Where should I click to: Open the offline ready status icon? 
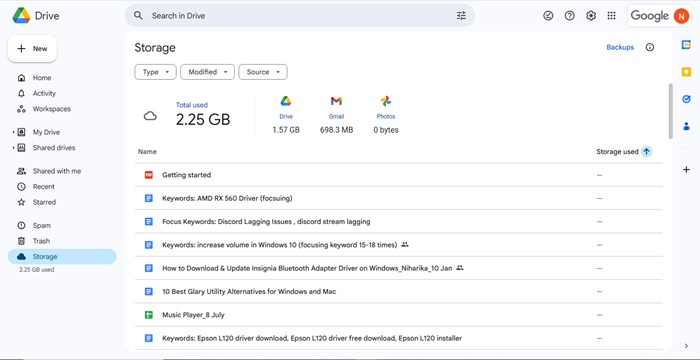coord(548,16)
